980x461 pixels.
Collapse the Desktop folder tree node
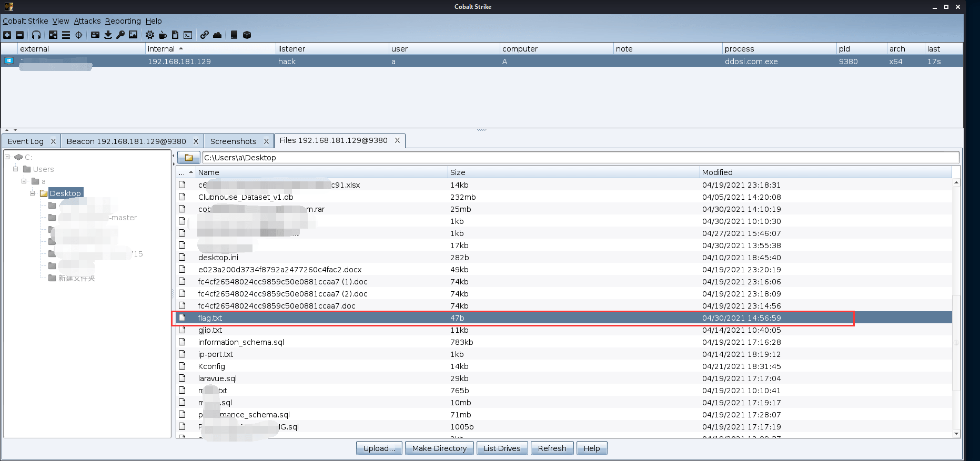coord(33,193)
